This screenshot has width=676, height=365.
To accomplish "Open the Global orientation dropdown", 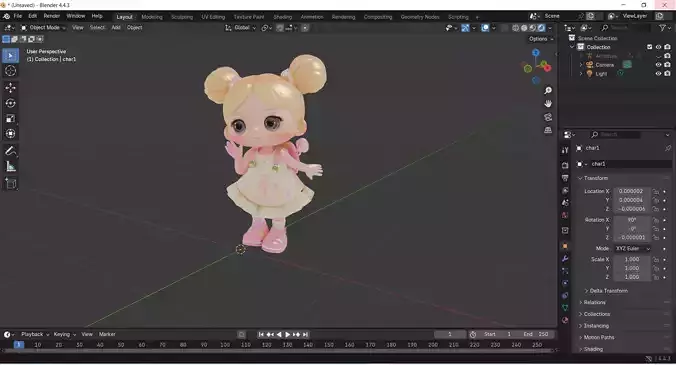I will 241,28.
